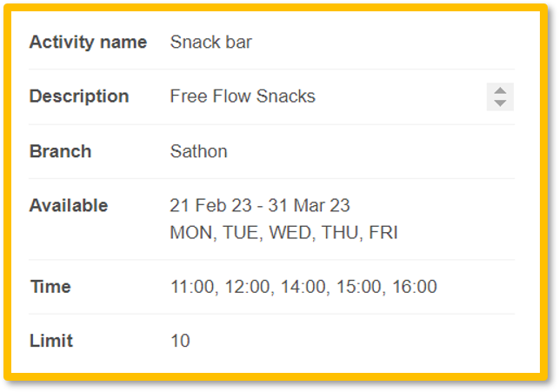The width and height of the screenshot is (559, 392).
Task: Click the Limit value 10
Action: pos(180,341)
